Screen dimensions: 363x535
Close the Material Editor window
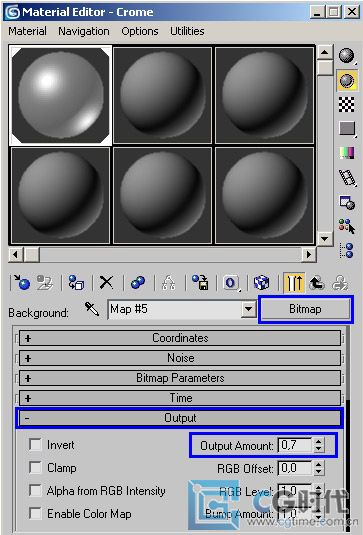tap(352, 12)
